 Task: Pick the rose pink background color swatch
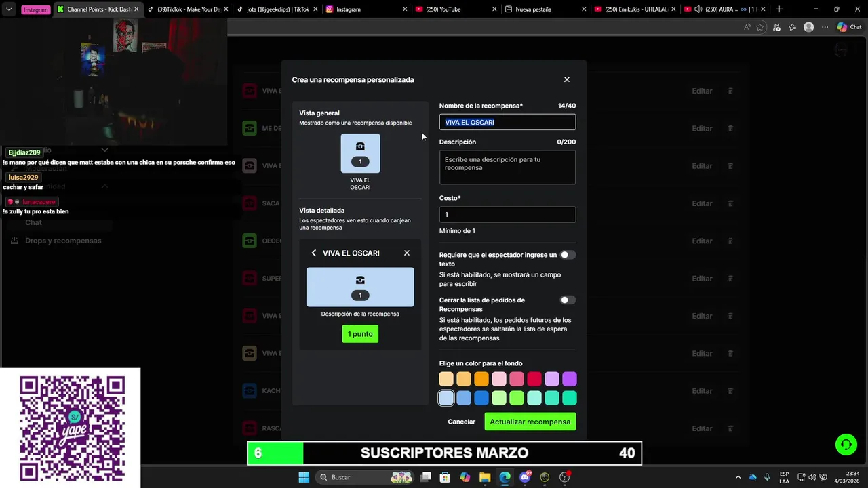point(517,379)
